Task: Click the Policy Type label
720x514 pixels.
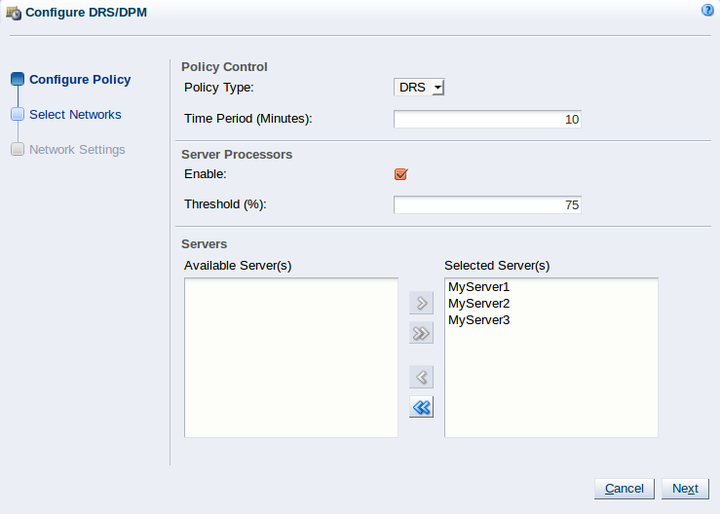Action: coord(219,87)
